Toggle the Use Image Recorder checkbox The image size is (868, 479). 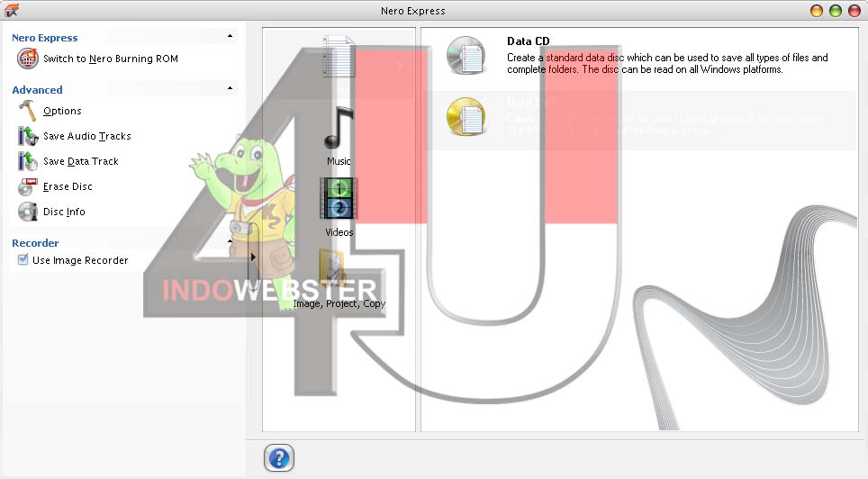[23, 259]
